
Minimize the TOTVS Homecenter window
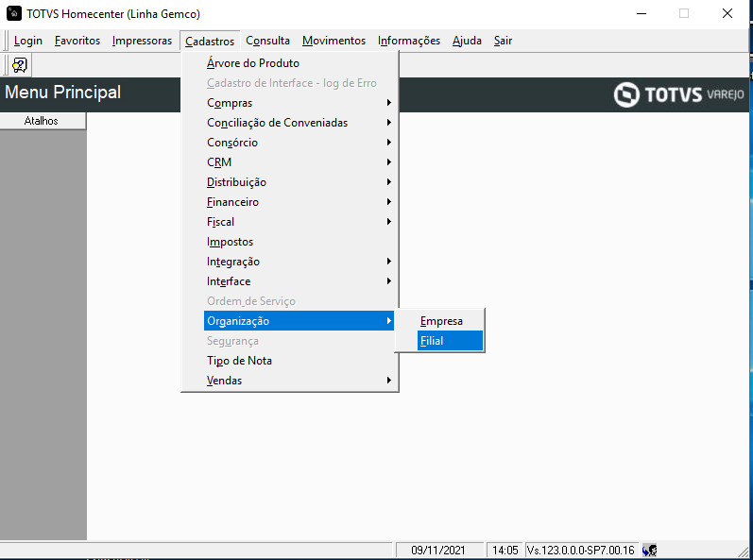coord(642,13)
